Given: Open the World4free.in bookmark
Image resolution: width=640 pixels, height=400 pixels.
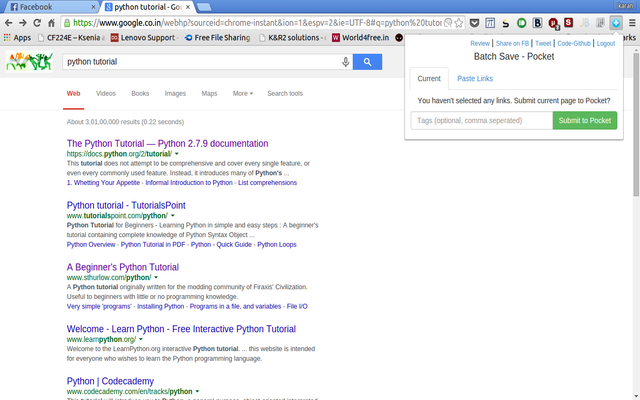Looking at the screenshot, I should 361,38.
